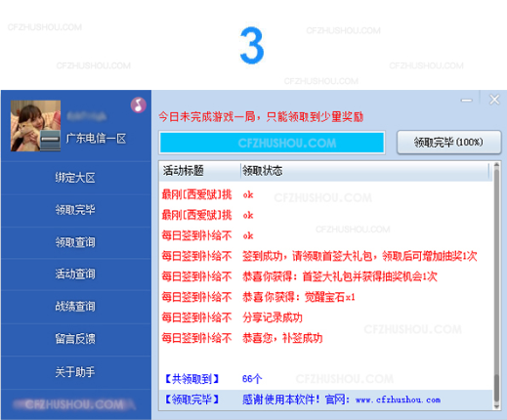Image resolution: width=507 pixels, height=420 pixels.
Task: Click the purple music note icon
Action: click(x=139, y=105)
